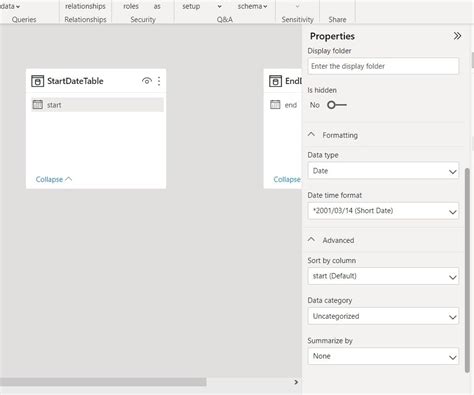Toggle visibility eye on StartDateTable
This screenshot has height=395, width=474.
click(x=147, y=81)
